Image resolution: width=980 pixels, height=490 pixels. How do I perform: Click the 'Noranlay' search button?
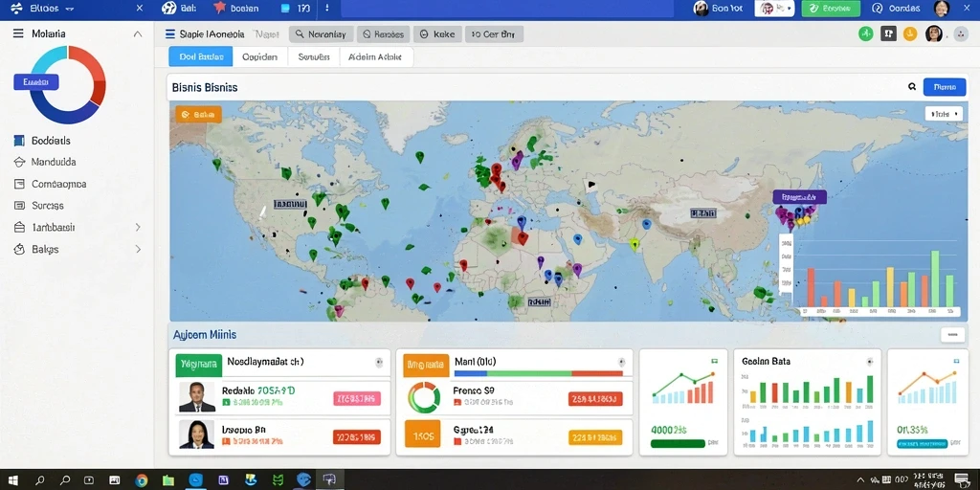coord(322,34)
